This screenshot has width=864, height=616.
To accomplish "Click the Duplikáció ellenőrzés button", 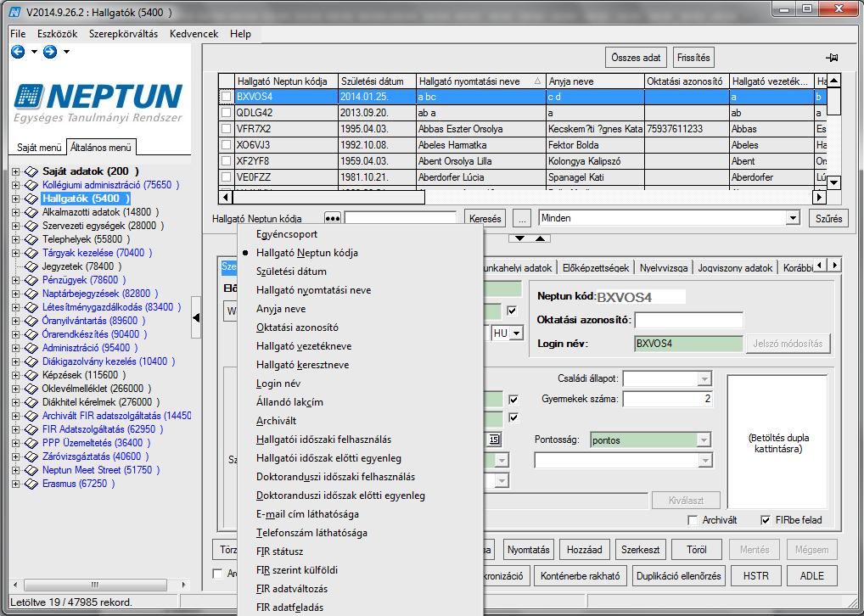I will coord(678,576).
